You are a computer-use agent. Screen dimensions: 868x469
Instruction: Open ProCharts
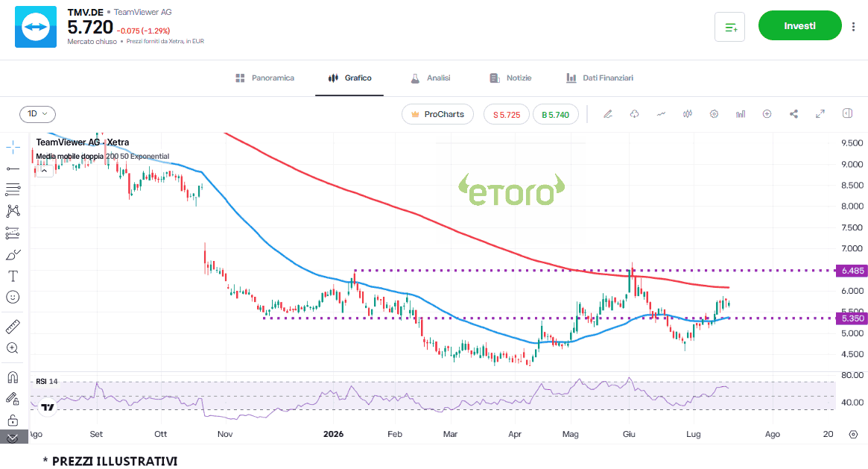437,114
